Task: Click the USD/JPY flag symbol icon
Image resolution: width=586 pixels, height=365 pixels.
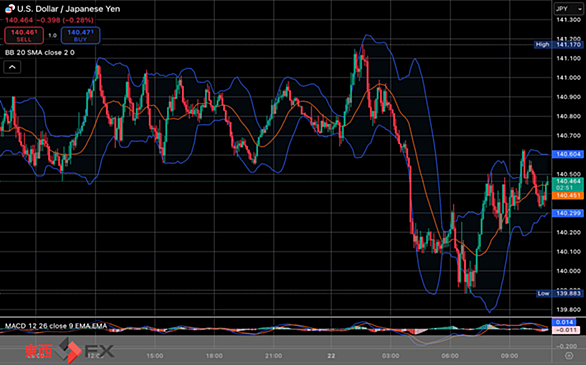Action: pyautogui.click(x=10, y=9)
